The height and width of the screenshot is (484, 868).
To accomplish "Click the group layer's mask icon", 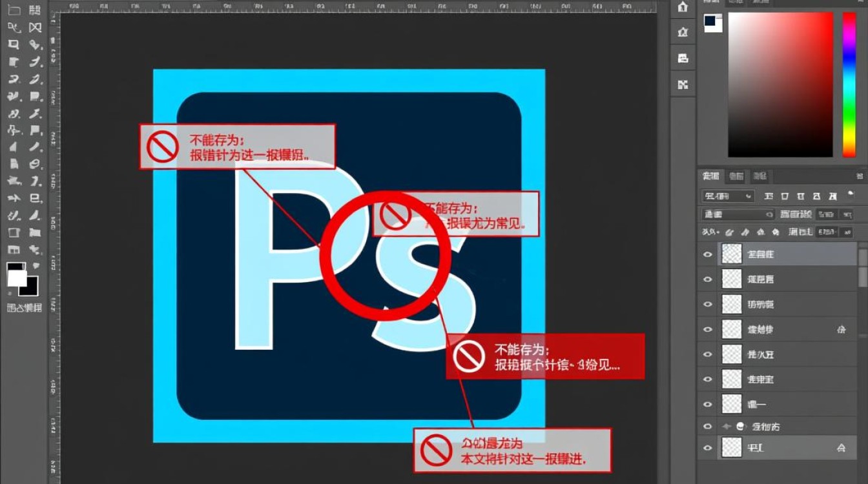I will click(741, 427).
